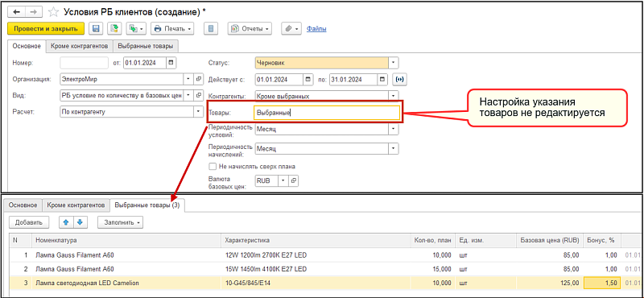Click the Провести и закрыть button
The height and width of the screenshot is (298, 644).
point(46,29)
